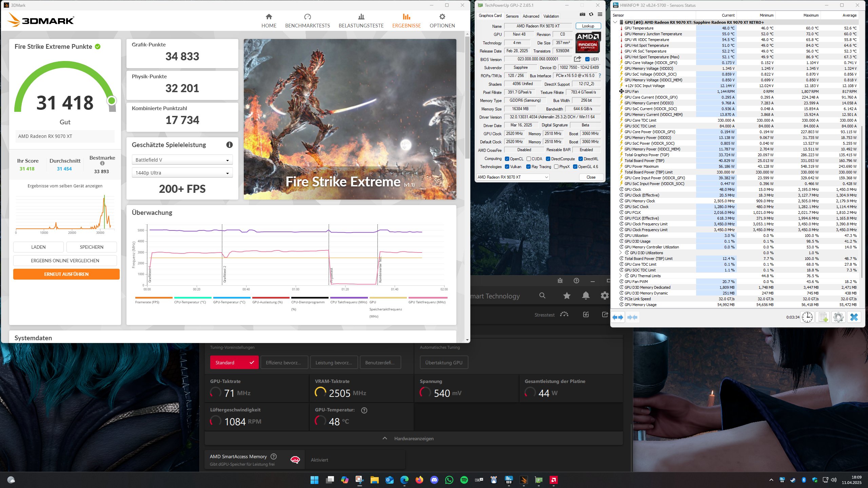Open the Battlefield V game dropdown
The image size is (868, 488).
[182, 160]
